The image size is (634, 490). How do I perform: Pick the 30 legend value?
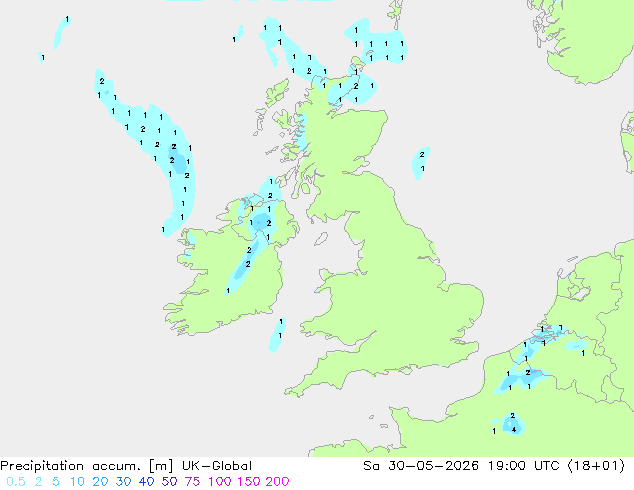click(123, 482)
